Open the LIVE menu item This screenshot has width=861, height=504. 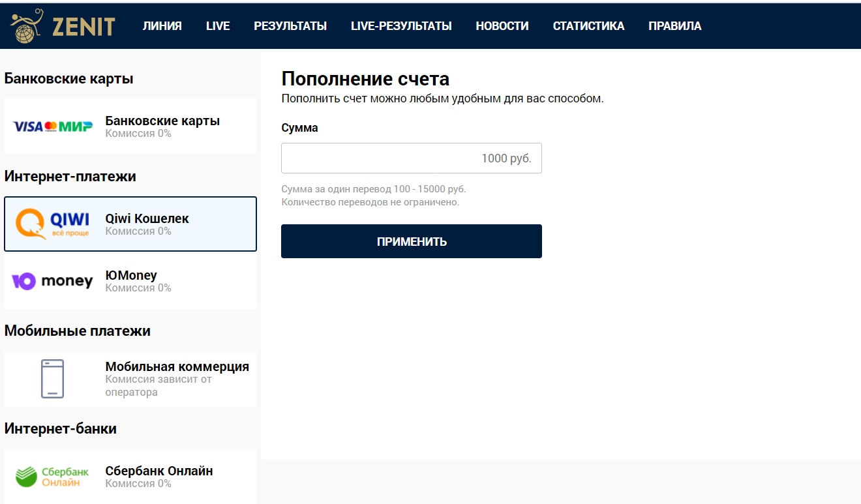pos(218,26)
